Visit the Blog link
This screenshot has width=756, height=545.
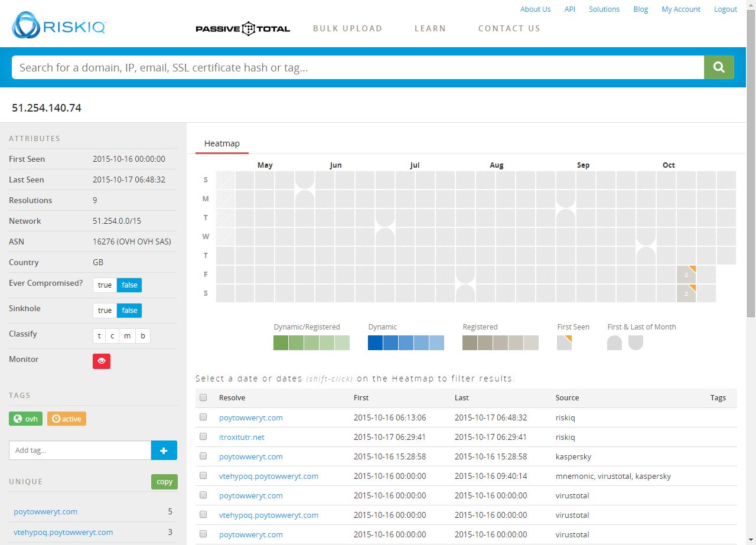click(641, 9)
